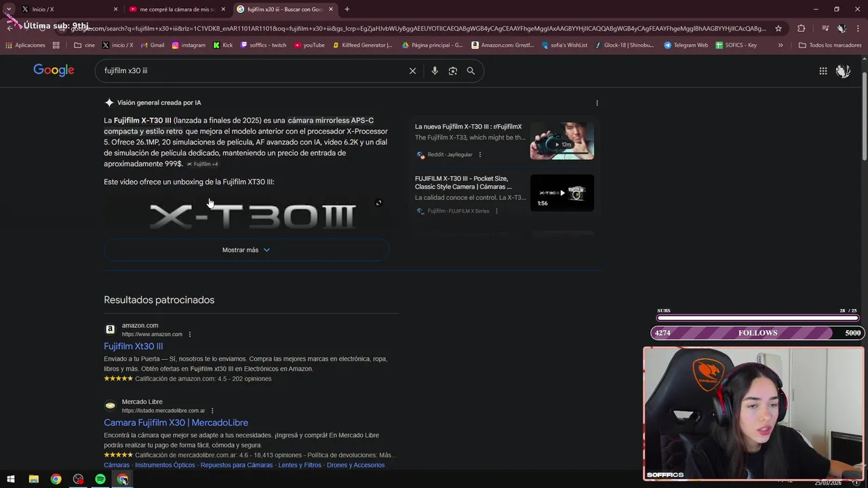Click the SUBS goal progress bar
Screen dimensions: 868x488
point(757,317)
